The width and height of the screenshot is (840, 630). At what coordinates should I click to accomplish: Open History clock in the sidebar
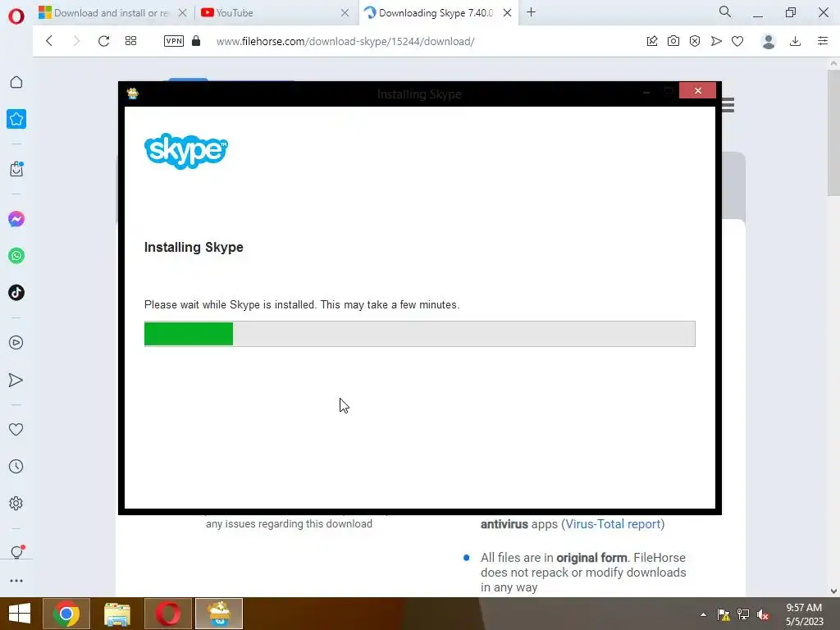coord(16,467)
